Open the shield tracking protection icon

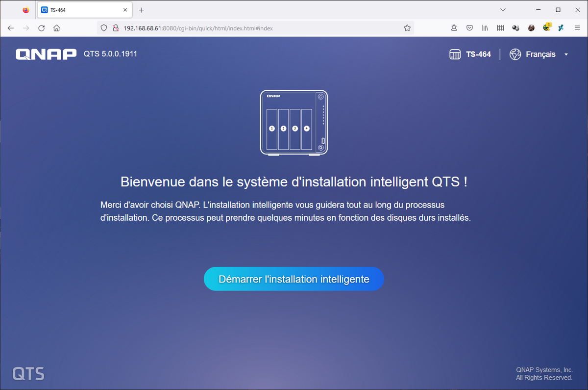103,28
